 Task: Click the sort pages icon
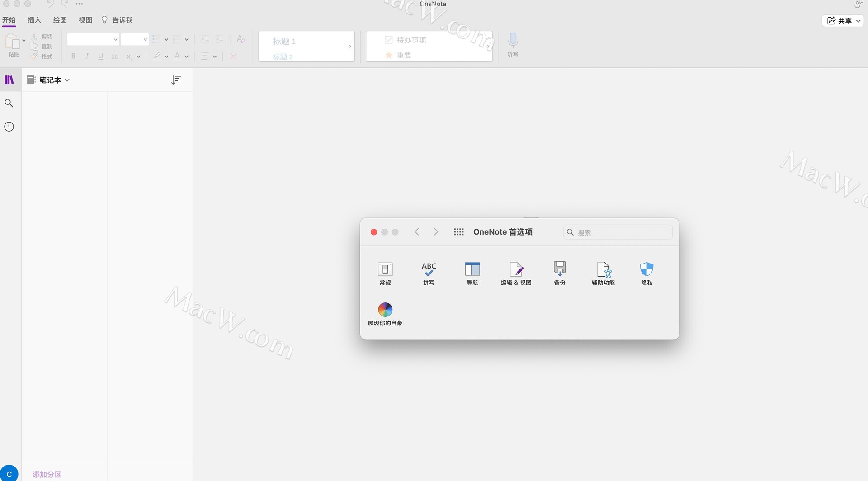click(176, 80)
